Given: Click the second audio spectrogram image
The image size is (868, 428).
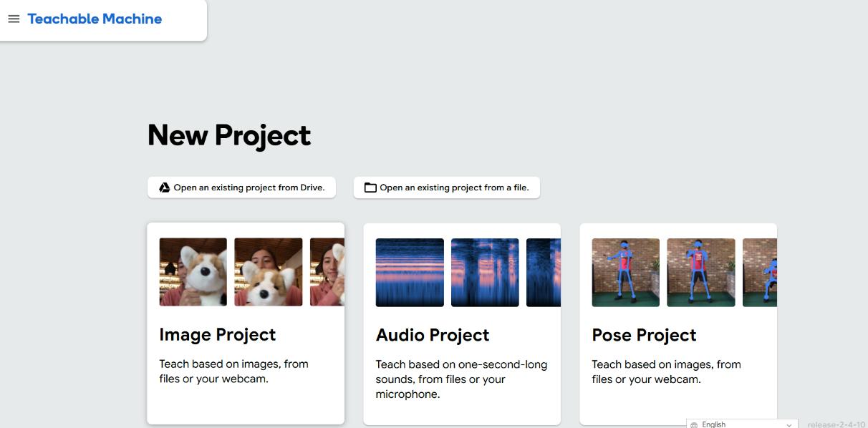Looking at the screenshot, I should click(x=485, y=273).
